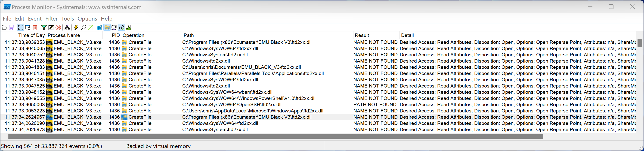Click the timestamp 11:37:33,9040752
Viewport: 644px width, 151px height.
[x=25, y=55]
